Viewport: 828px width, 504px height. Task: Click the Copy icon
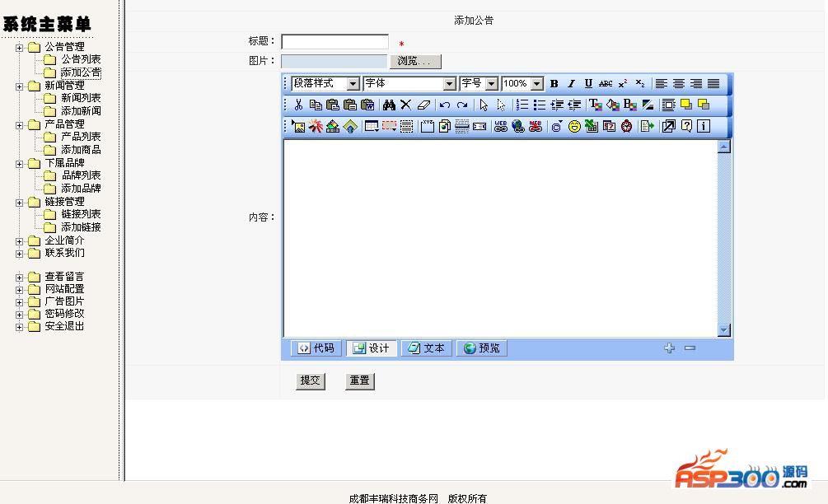316,105
